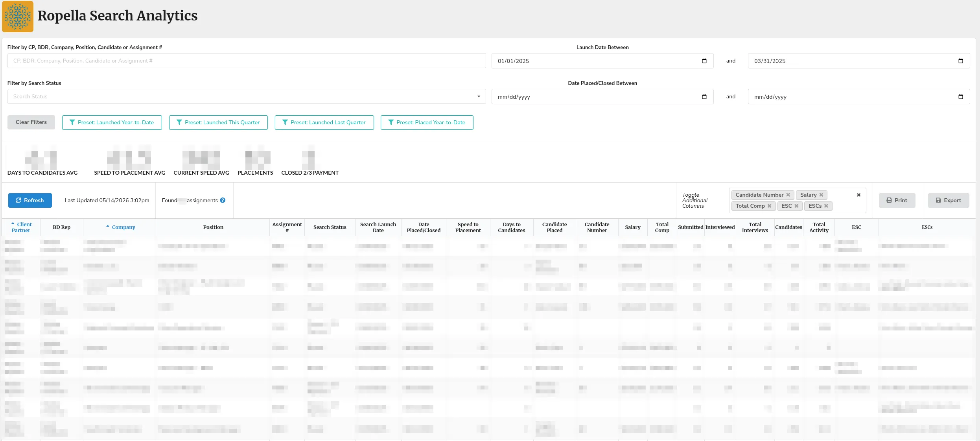Open calendar picker for placed/closed end date
The height and width of the screenshot is (441, 980).
[961, 97]
